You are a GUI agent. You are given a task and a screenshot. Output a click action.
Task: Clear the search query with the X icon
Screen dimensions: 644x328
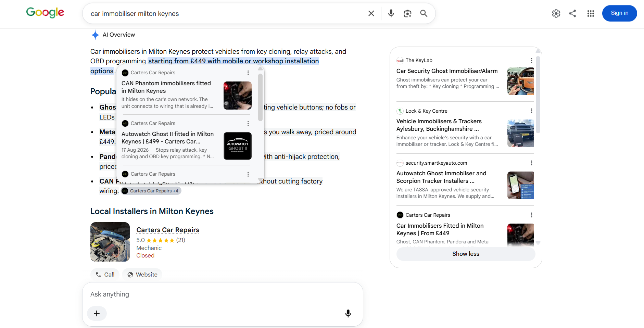point(371,13)
